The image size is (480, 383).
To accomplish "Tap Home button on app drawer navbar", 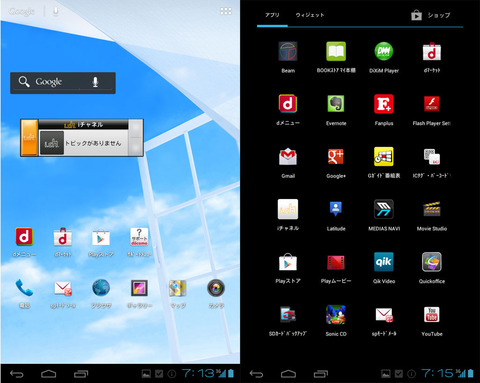I will 288,374.
